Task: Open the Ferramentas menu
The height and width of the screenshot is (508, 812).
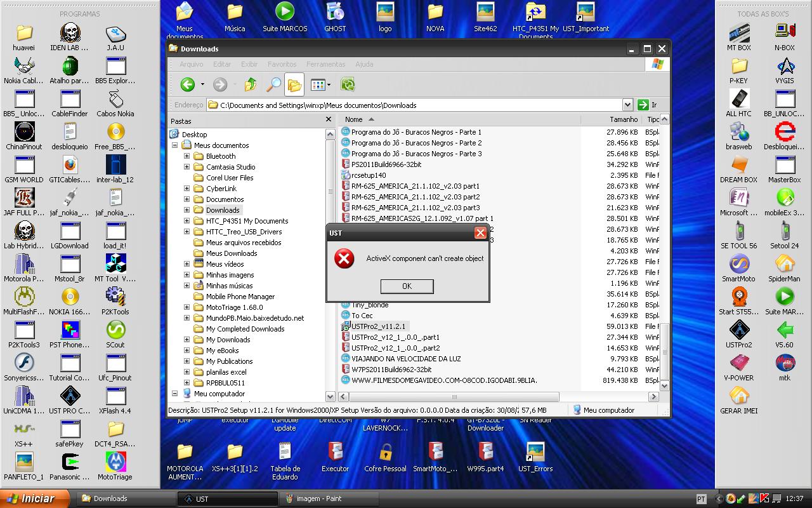Action: coord(326,64)
